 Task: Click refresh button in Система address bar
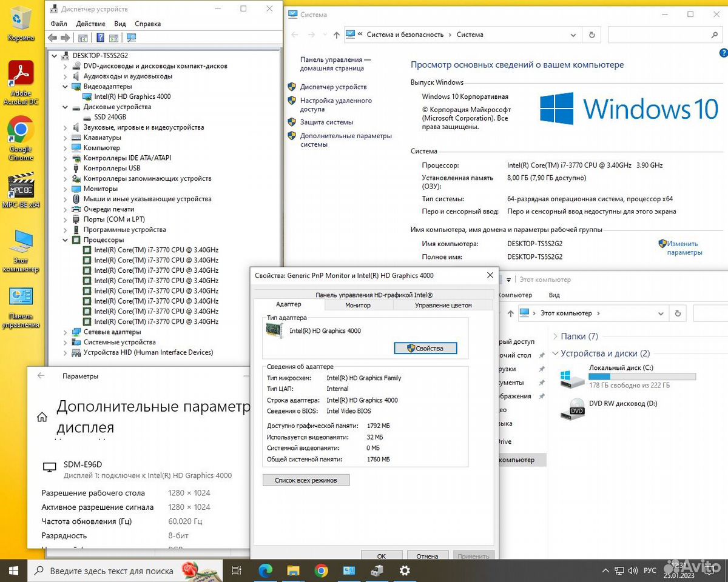pos(592,35)
